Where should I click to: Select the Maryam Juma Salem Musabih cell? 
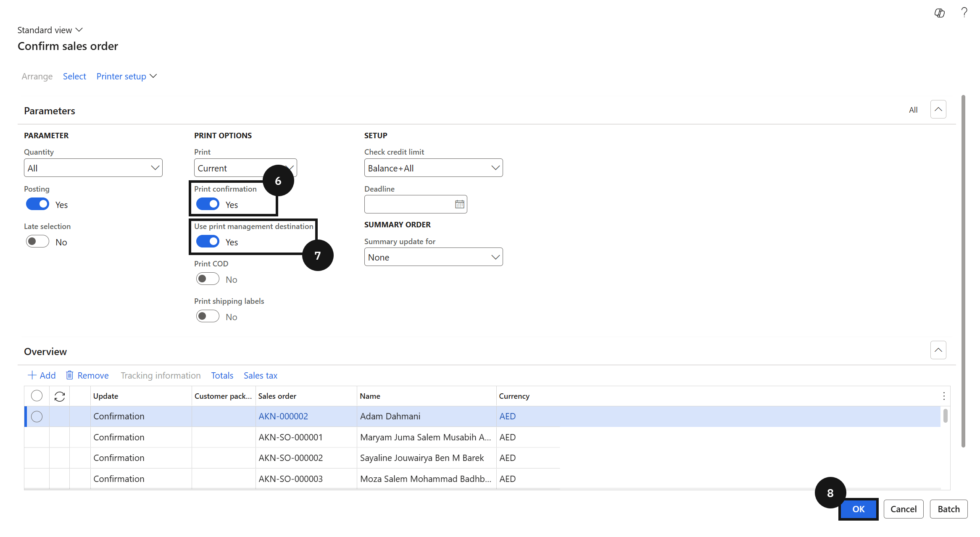426,437
